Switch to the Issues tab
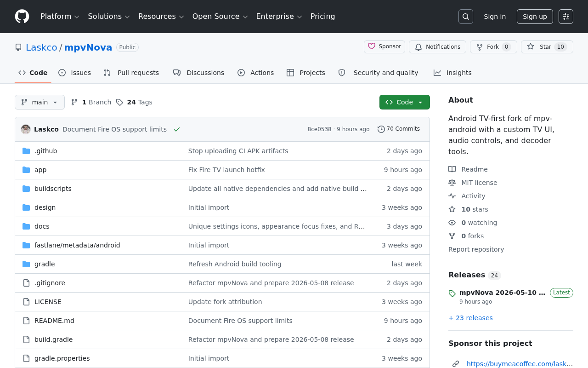 pos(75,73)
